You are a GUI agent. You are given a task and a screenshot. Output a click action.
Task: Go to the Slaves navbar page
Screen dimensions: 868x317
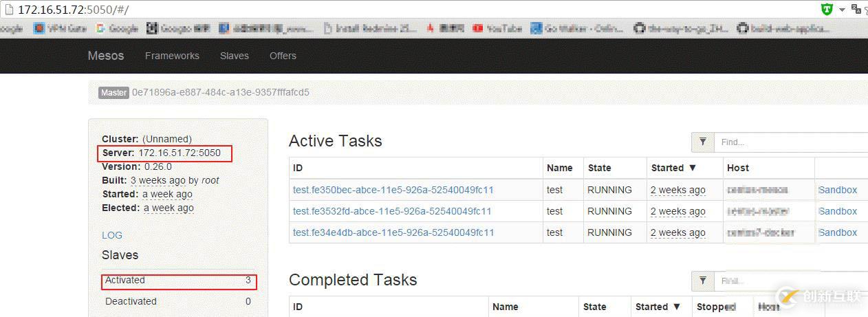coord(235,56)
